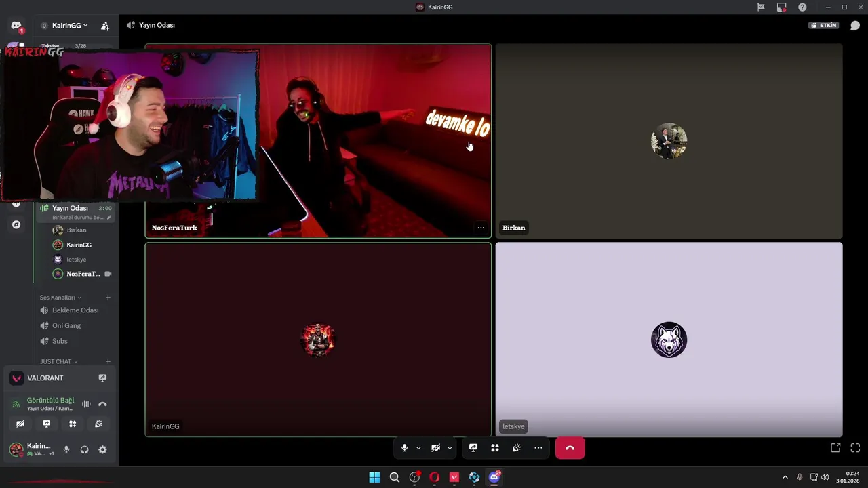Open Discord help question mark
The image size is (868, 488).
pos(802,7)
